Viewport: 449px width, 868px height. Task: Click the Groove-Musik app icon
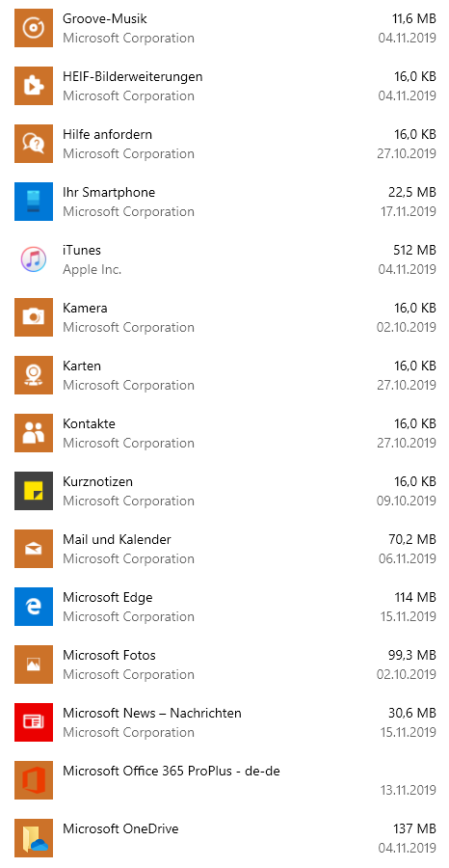pyautogui.click(x=34, y=28)
